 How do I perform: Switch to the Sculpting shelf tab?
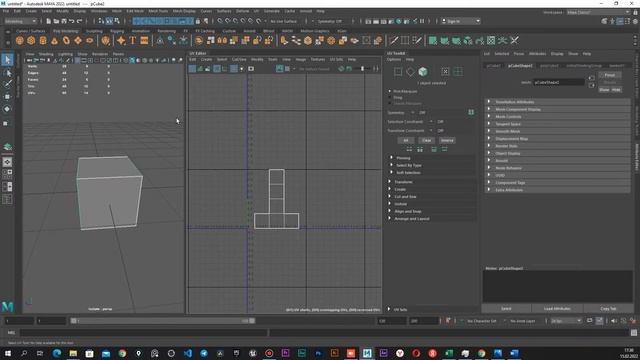click(94, 31)
